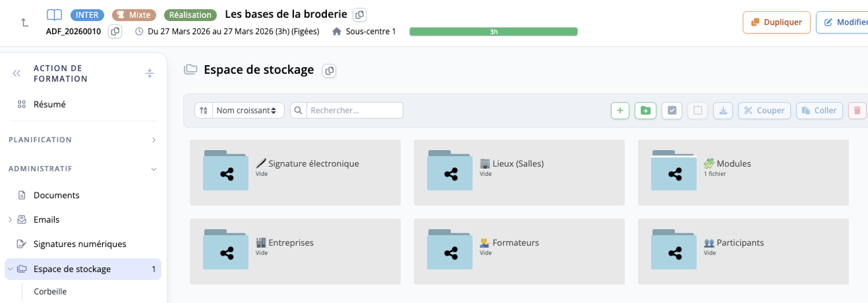Select all items with checked box button
This screenshot has height=303, width=868.
tap(672, 110)
